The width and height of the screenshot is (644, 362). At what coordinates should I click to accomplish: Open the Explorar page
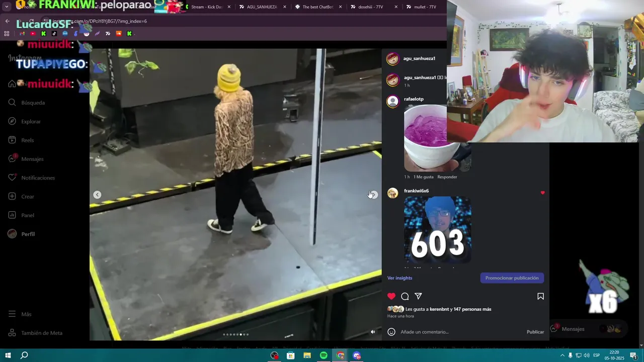coord(25,121)
